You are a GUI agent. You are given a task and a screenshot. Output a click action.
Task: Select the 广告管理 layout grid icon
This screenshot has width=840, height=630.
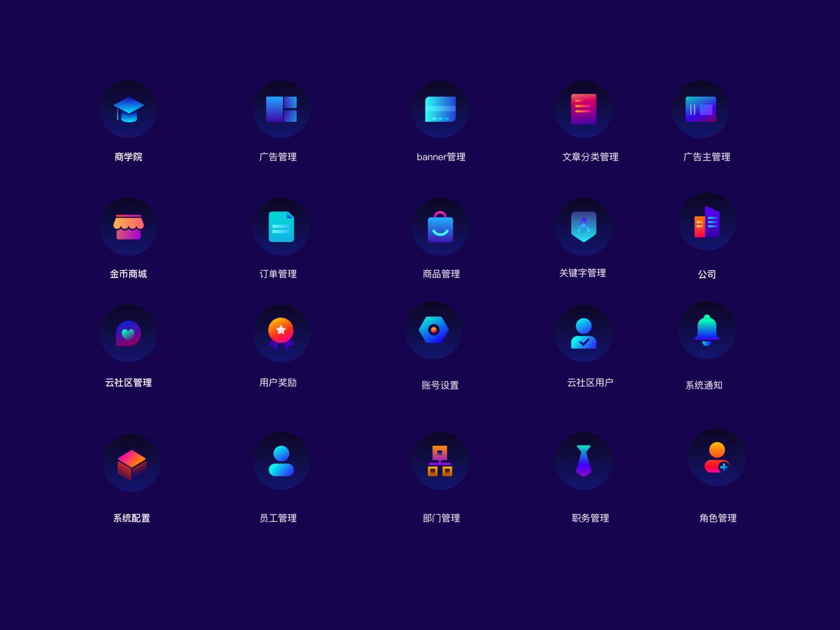(281, 109)
